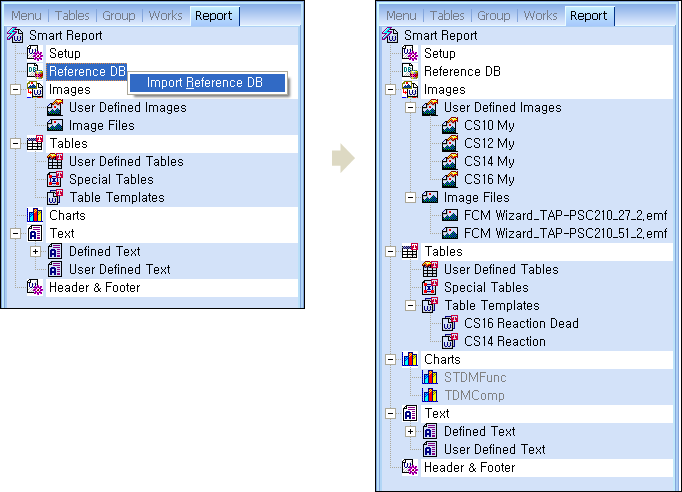Collapse the expanded User Defined Images node
The image size is (682, 492).
pos(410,108)
